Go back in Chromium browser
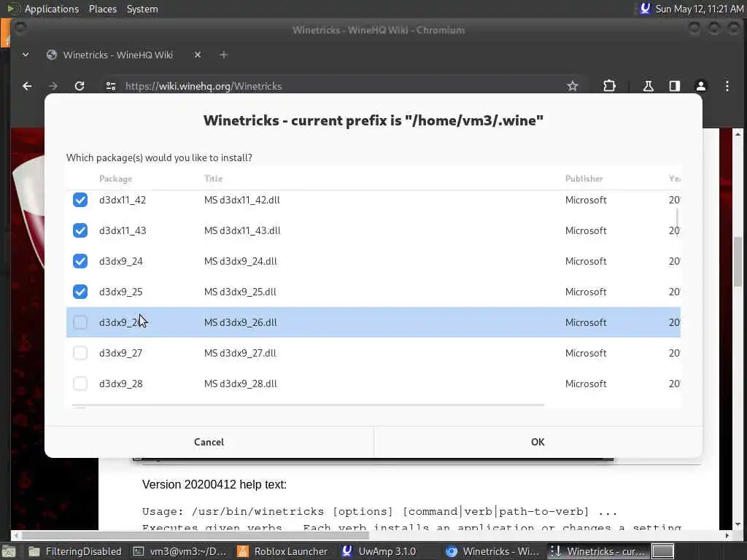 (27, 86)
